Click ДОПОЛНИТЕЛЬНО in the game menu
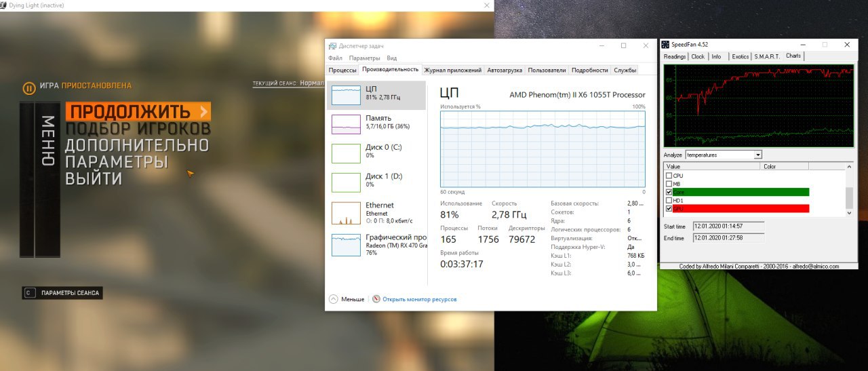868x371 pixels. 137,145
